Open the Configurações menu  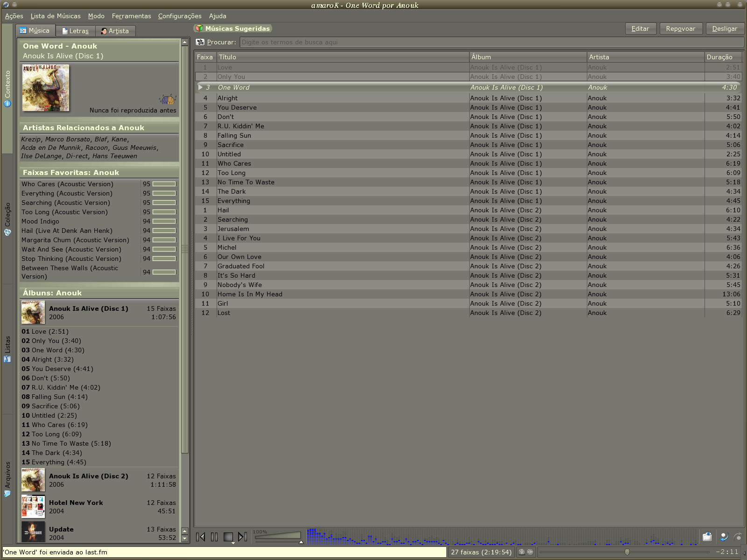coord(180,16)
